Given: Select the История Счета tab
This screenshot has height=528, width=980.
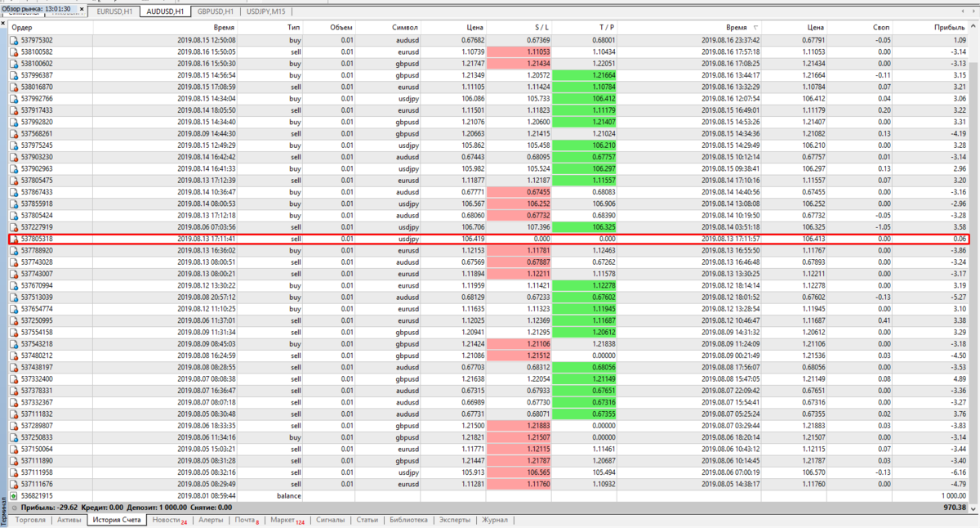Looking at the screenshot, I should point(117,520).
